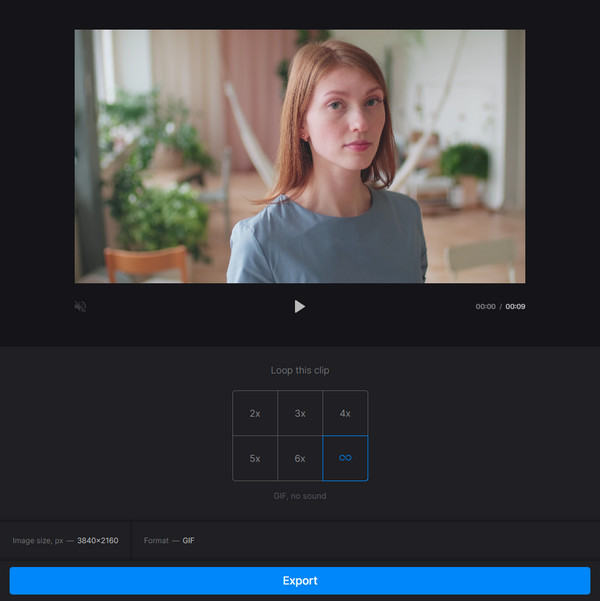Select the 6x loop option
This screenshot has height=601, width=600.
[x=300, y=458]
